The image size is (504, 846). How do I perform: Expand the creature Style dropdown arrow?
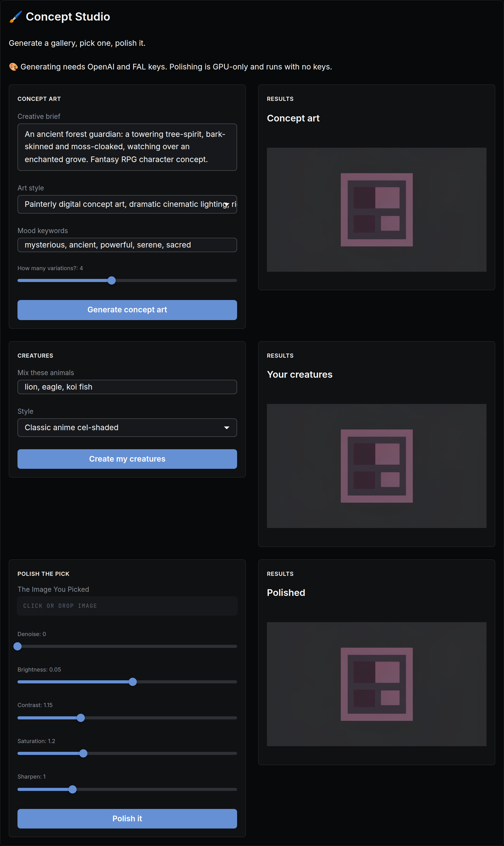tap(227, 427)
